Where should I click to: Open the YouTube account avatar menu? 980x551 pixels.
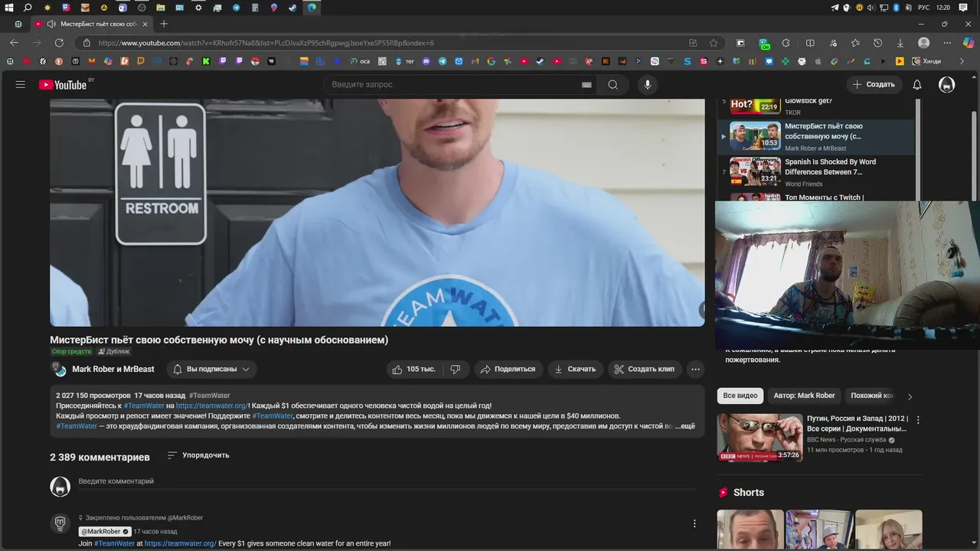947,84
